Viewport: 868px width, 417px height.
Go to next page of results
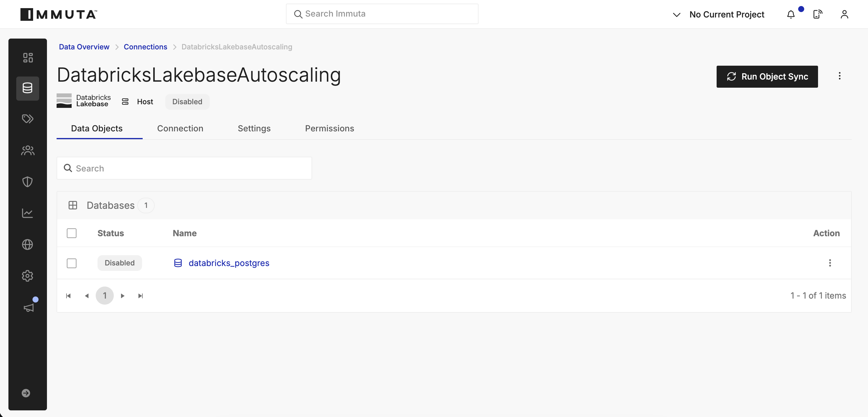point(123,296)
